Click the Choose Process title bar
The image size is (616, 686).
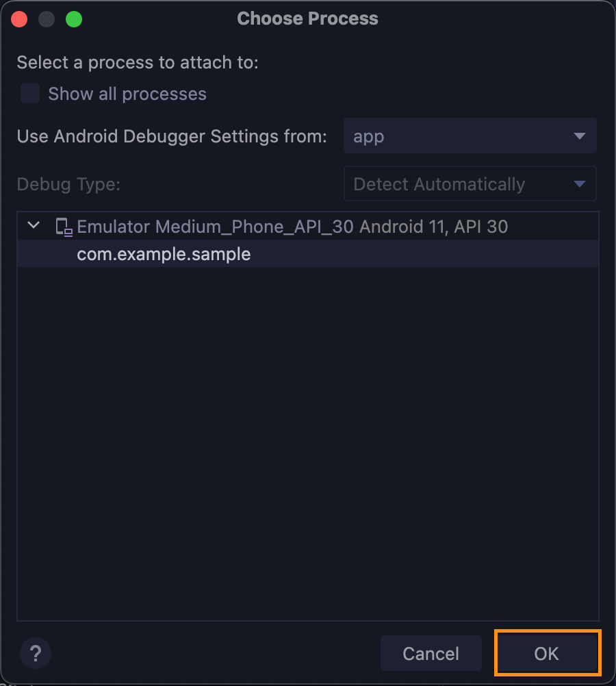[x=307, y=18]
